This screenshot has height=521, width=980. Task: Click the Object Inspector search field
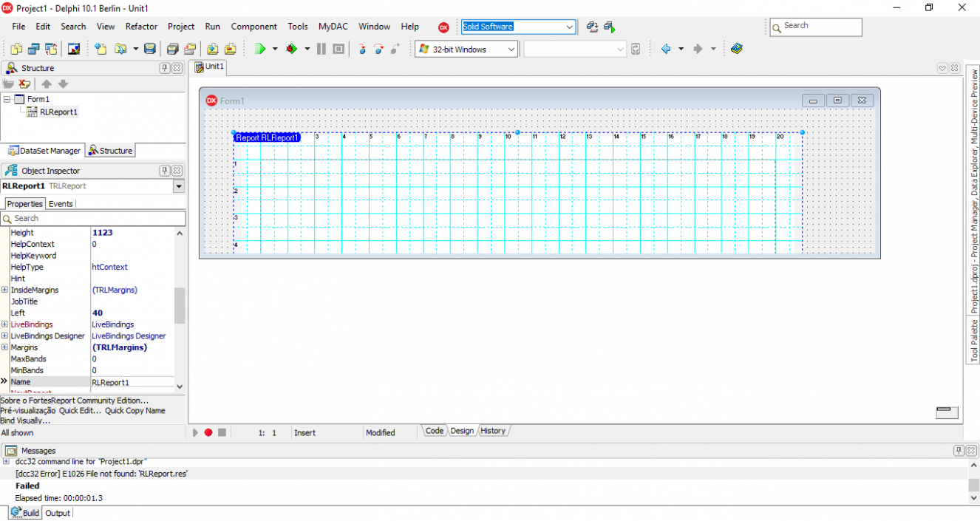(x=93, y=219)
